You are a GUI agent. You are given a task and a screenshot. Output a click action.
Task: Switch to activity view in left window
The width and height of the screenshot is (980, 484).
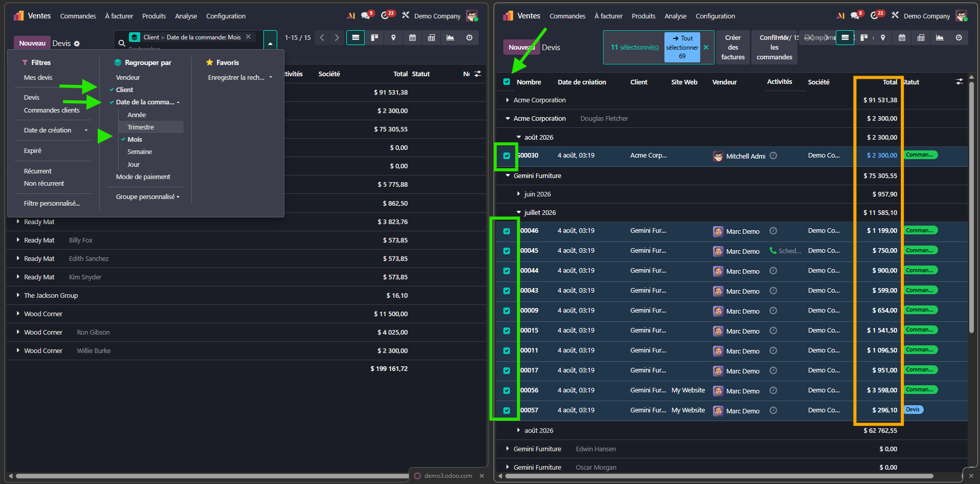tap(469, 37)
